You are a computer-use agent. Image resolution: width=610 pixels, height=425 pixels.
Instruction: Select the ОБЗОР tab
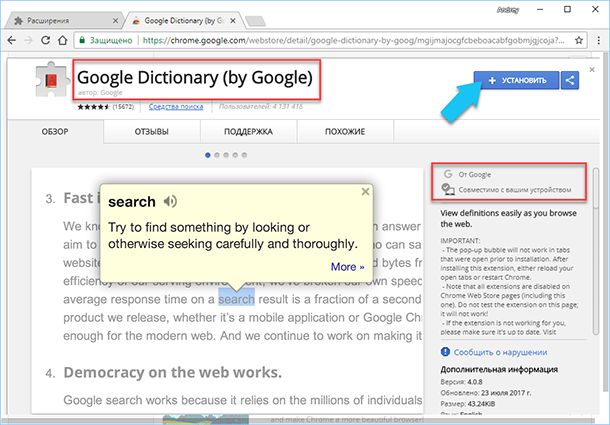tap(54, 132)
